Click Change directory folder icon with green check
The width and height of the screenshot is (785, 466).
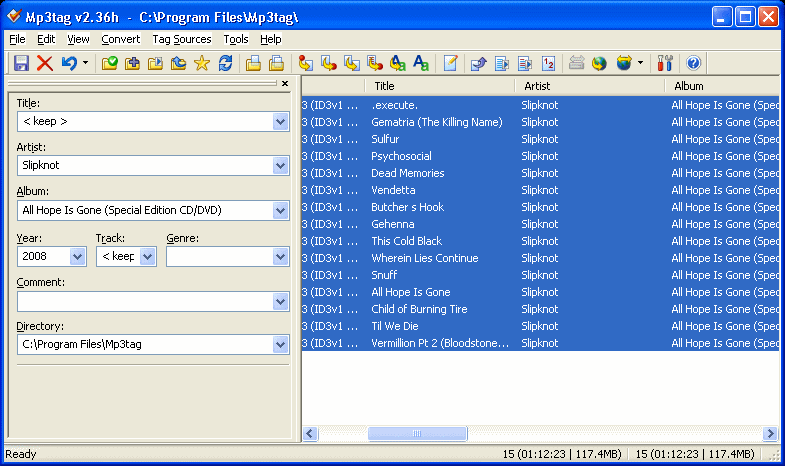coord(109,63)
